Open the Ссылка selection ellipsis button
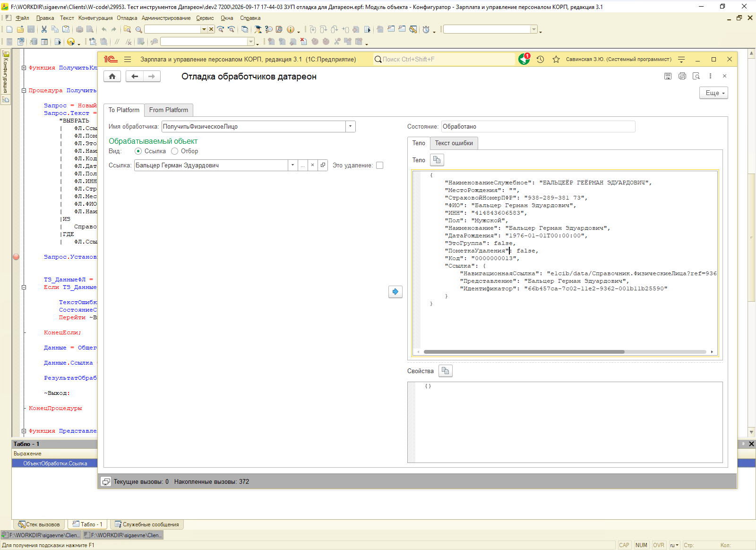The height and width of the screenshot is (550, 756). [302, 165]
